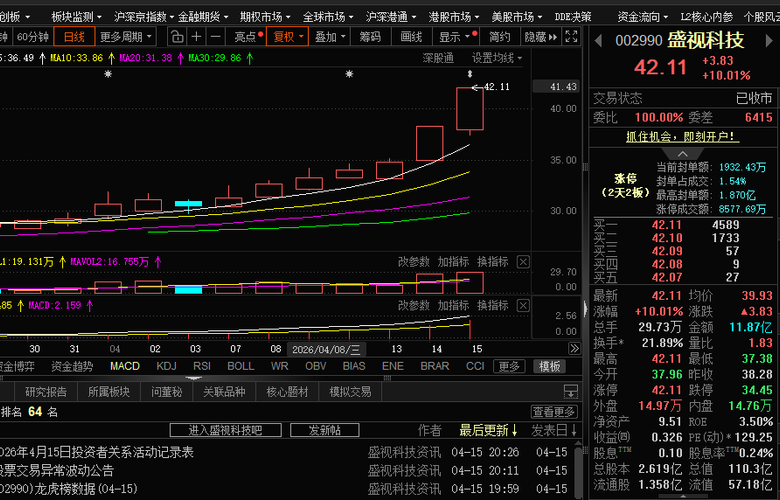Select the OBV indicator tab
Image resolution: width=780 pixels, height=500 pixels.
[315, 366]
